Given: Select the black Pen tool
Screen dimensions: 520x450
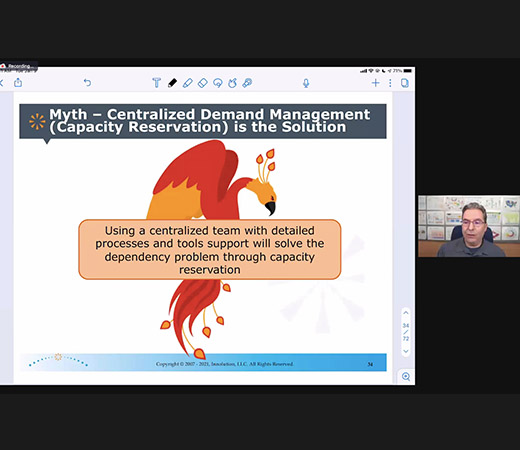Looking at the screenshot, I should [x=172, y=83].
